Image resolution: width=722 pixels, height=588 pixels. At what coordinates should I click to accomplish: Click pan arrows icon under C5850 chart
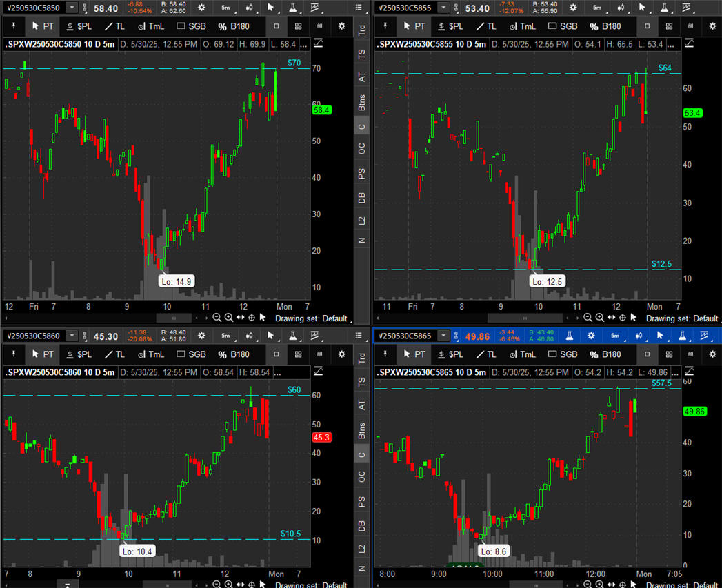point(241,318)
